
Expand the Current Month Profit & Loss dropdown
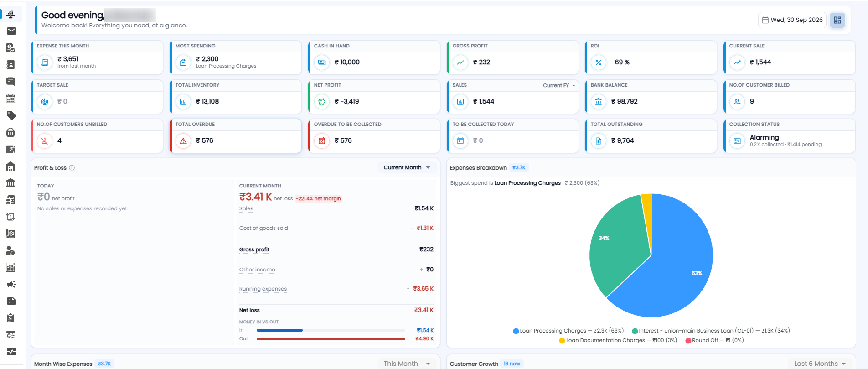[x=407, y=167]
